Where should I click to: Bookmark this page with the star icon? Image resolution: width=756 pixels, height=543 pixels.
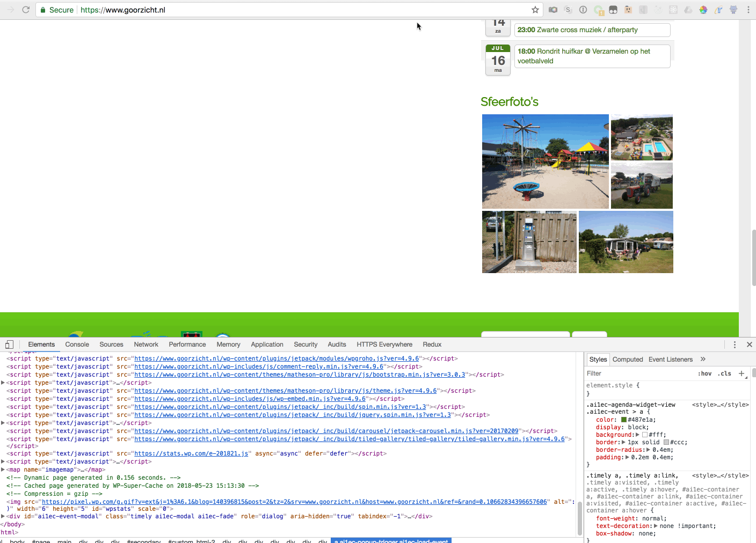[535, 10]
